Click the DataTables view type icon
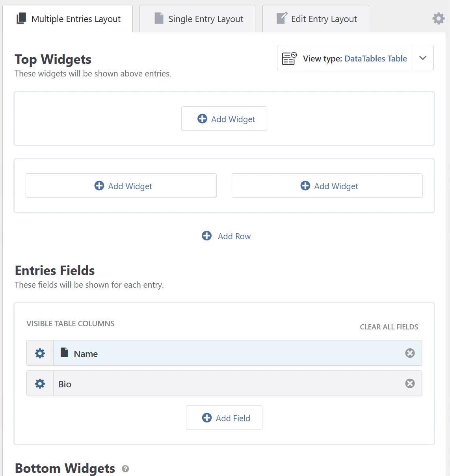450x476 pixels. point(289,58)
